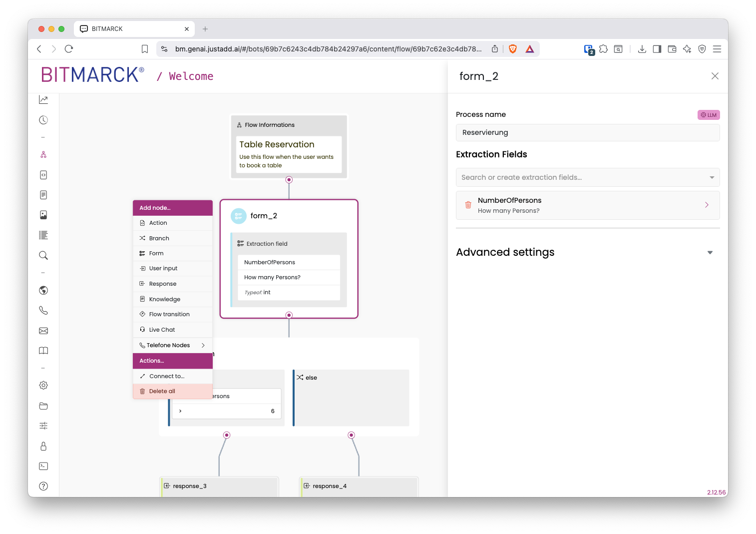Screen dimensions: 756x534
Task: Open the help question mark icon
Action: [x=43, y=486]
